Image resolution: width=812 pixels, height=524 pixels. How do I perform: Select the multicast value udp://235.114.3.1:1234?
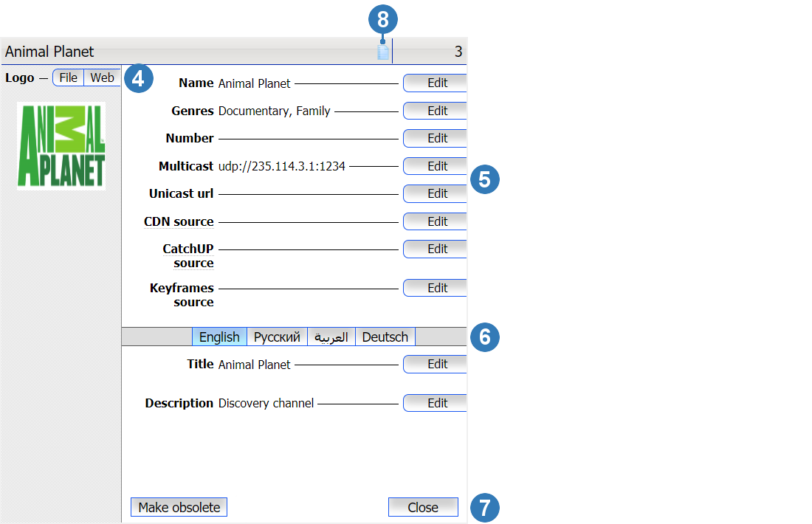(282, 166)
